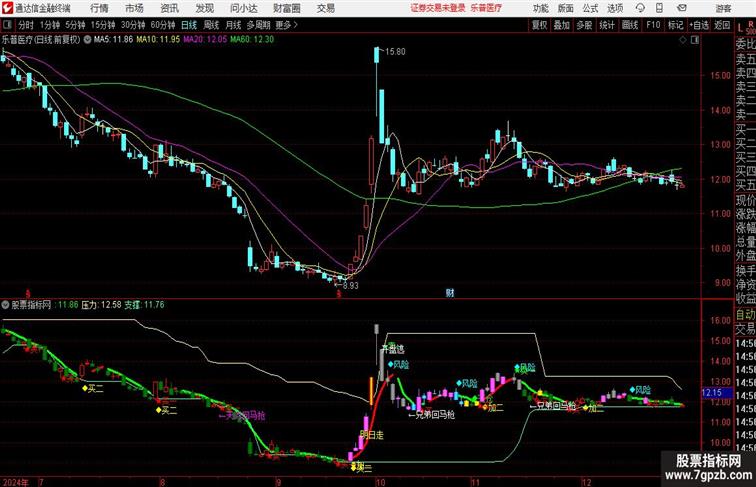The width and height of the screenshot is (756, 487).
Task: Open the 问小达 menu
Action: pyautogui.click(x=243, y=8)
